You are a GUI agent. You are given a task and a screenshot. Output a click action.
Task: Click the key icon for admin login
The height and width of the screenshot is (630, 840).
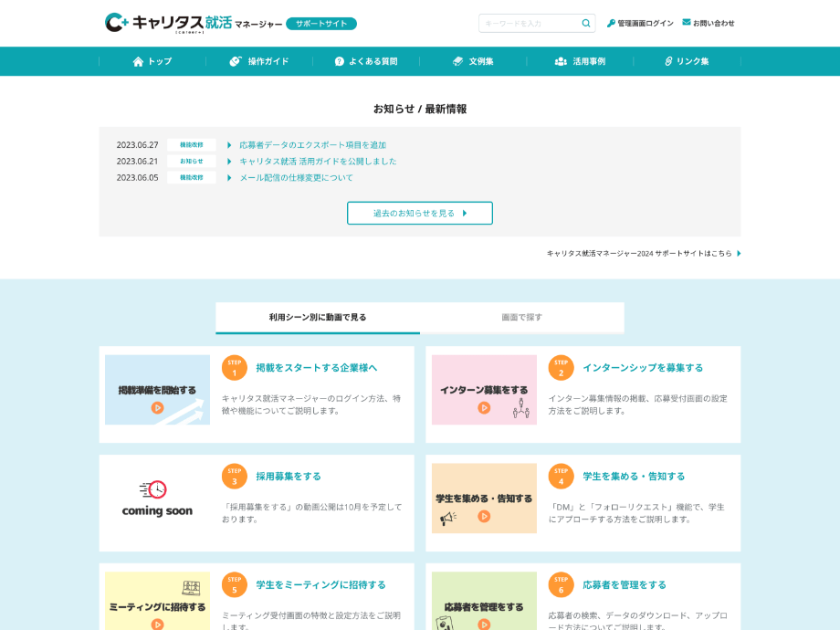(611, 23)
